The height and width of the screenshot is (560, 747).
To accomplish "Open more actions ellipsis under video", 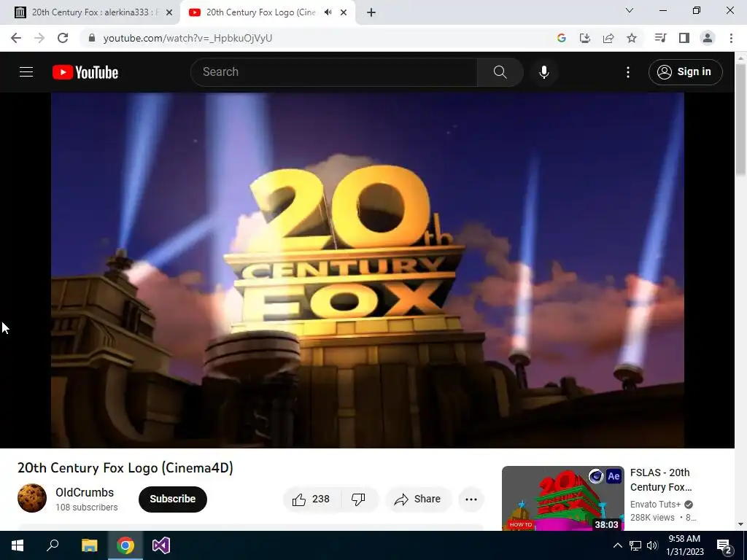I will (x=471, y=499).
